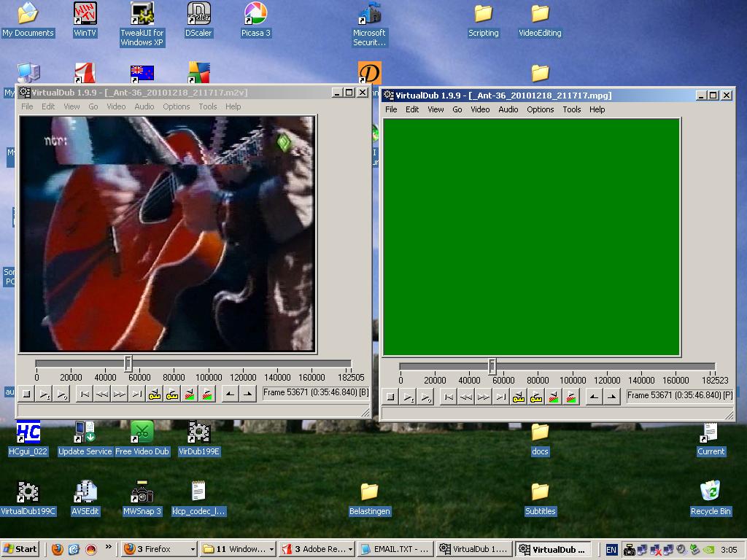Select the MWSnap 3 desktop shortcut

tap(142, 498)
